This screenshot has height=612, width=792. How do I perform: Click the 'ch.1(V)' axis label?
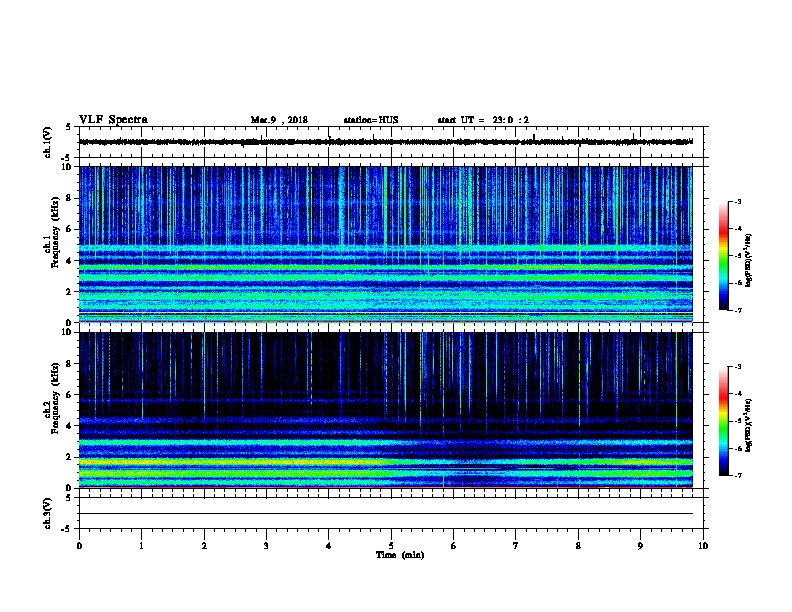click(47, 142)
